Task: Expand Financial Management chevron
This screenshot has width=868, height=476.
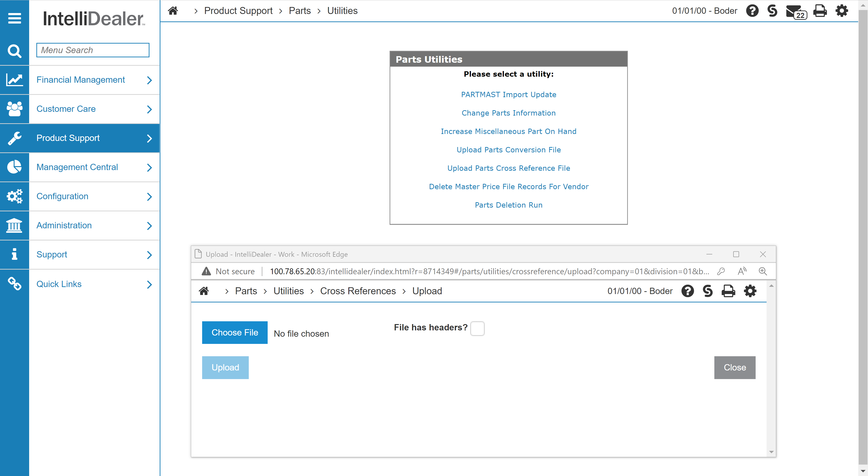Action: [150, 80]
